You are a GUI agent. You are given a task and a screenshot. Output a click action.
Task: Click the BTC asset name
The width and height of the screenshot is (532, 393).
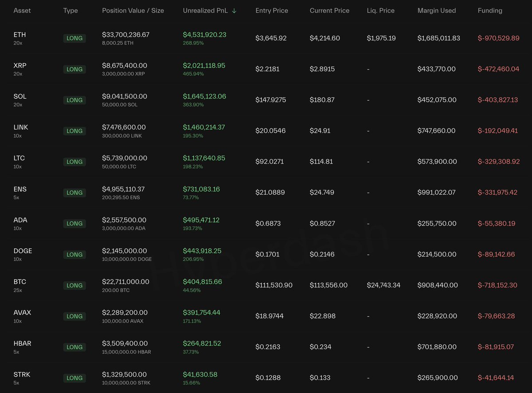pos(20,282)
